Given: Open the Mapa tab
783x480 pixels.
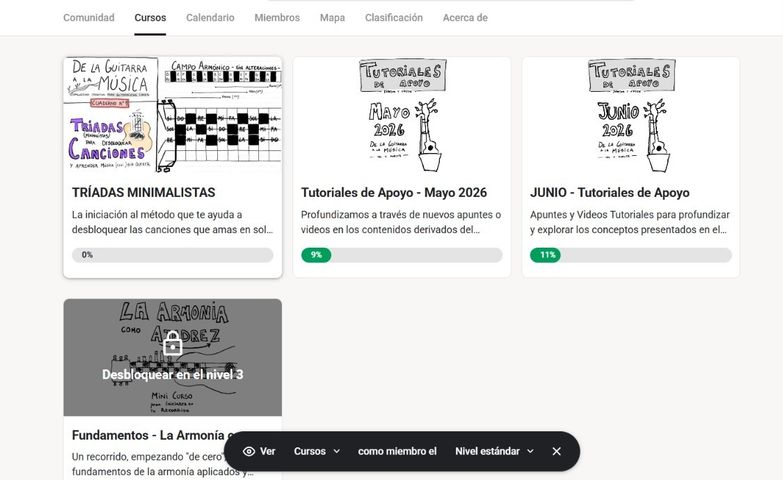Looking at the screenshot, I should pyautogui.click(x=332, y=17).
